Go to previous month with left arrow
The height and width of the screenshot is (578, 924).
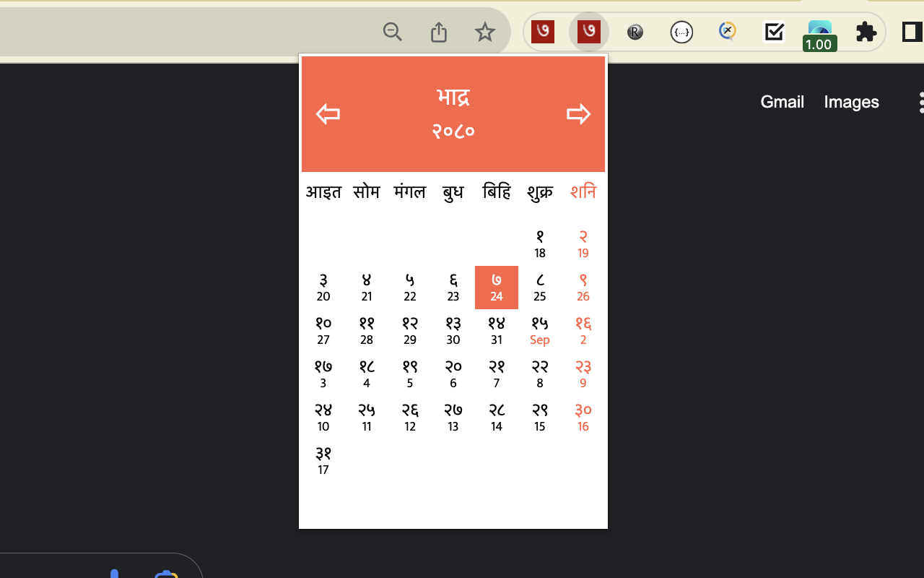click(328, 114)
